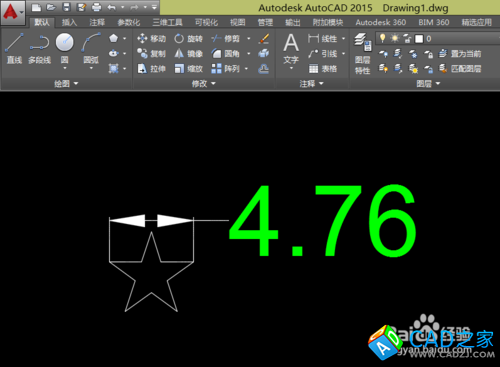Open the Text (文字) annotation tool
This screenshot has height=367, width=500.
coord(291,50)
